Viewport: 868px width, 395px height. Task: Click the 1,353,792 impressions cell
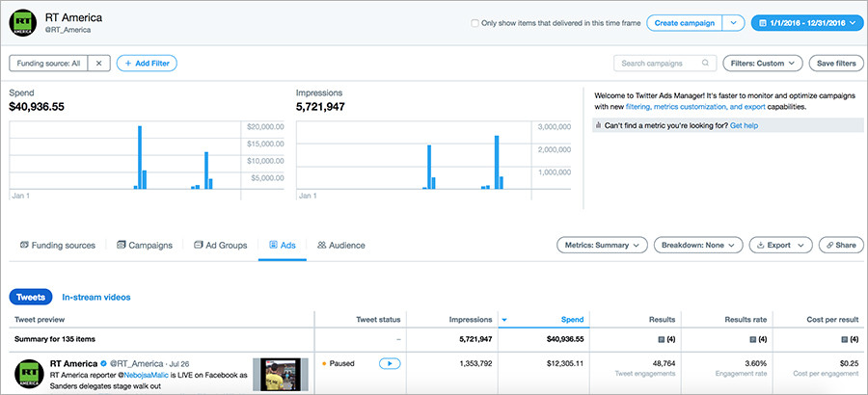[x=476, y=363]
